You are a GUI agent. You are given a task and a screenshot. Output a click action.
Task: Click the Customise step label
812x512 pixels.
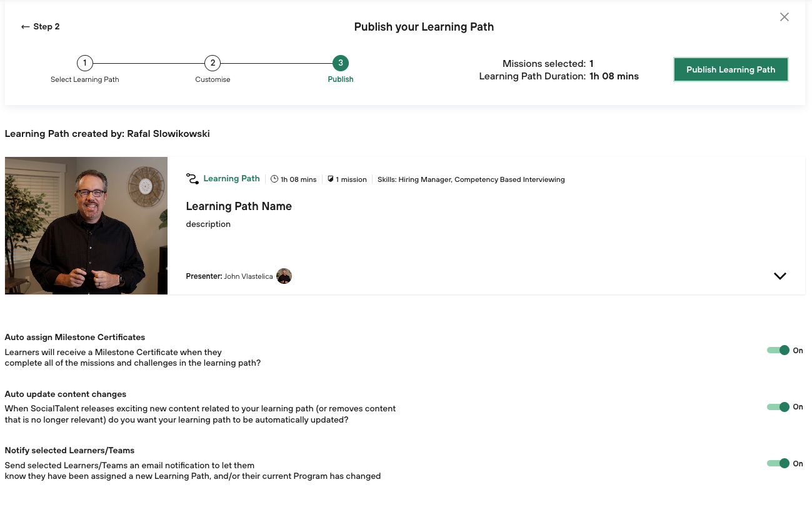click(x=213, y=79)
